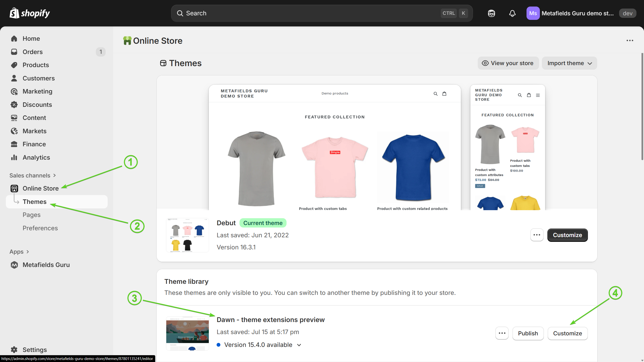Expand Version 15.4.0 available chevron

299,345
